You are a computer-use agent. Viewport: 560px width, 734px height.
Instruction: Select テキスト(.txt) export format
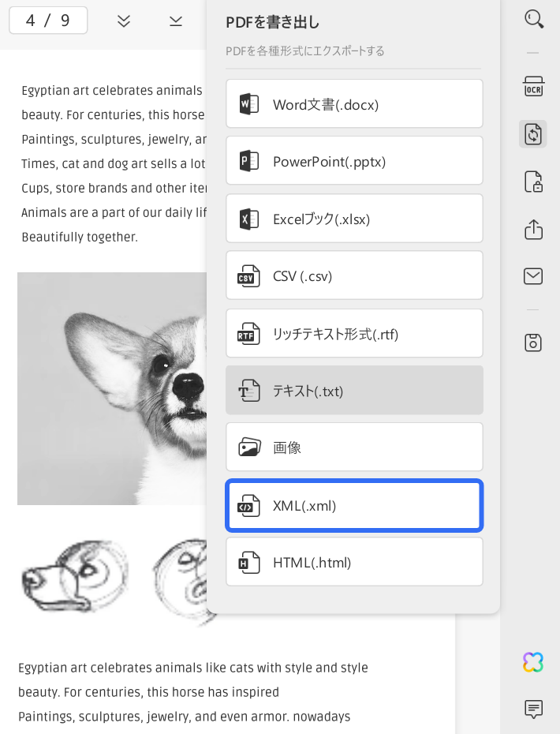tap(354, 391)
